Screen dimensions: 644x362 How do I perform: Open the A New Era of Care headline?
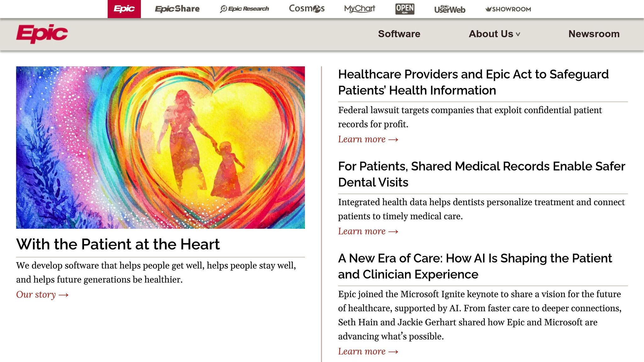475,266
